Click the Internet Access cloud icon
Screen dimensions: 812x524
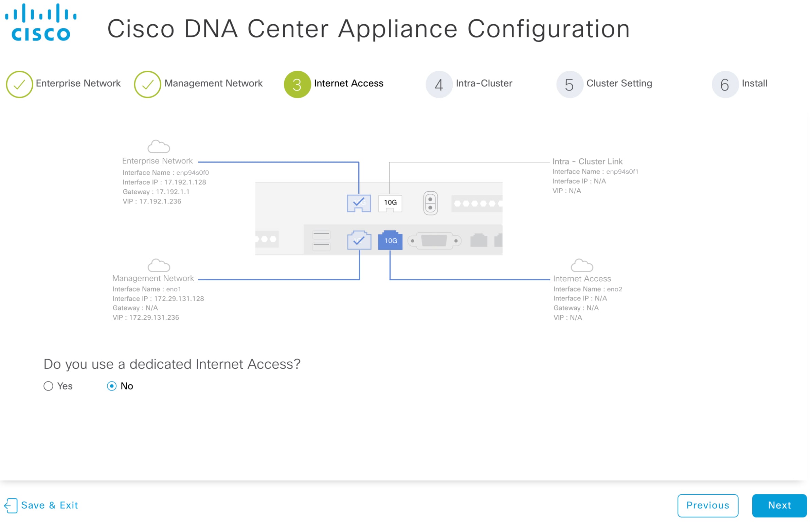point(582,266)
